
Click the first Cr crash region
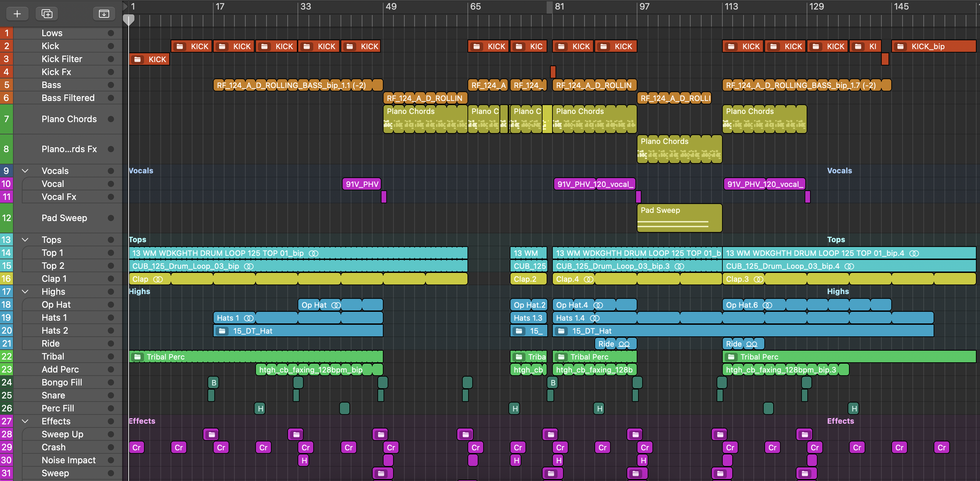(136, 448)
